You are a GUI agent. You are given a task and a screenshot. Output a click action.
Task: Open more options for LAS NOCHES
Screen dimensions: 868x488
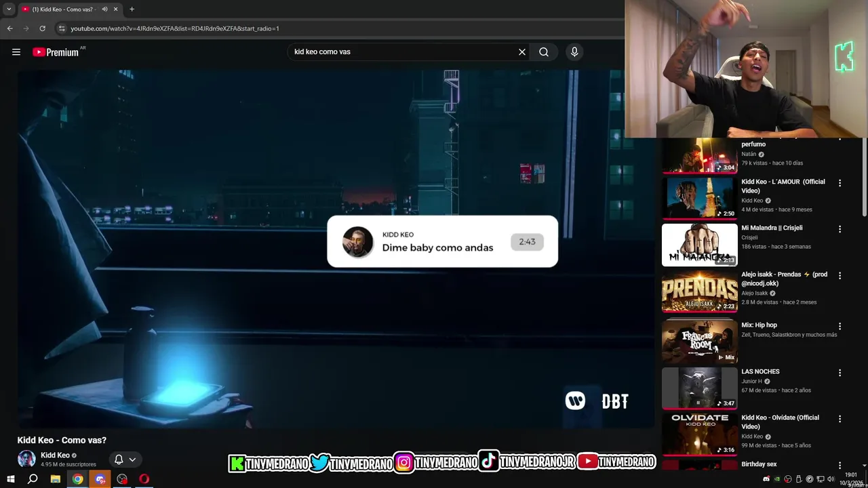(840, 373)
